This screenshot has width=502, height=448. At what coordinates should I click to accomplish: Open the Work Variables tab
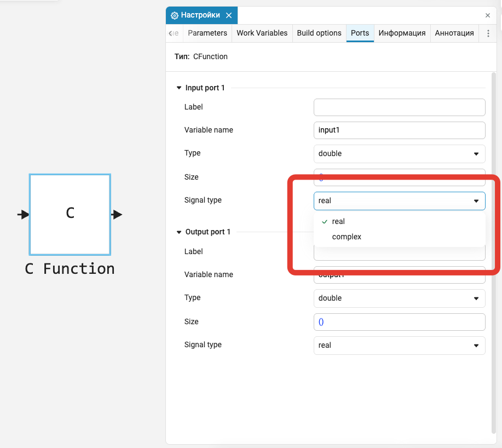[x=262, y=33]
